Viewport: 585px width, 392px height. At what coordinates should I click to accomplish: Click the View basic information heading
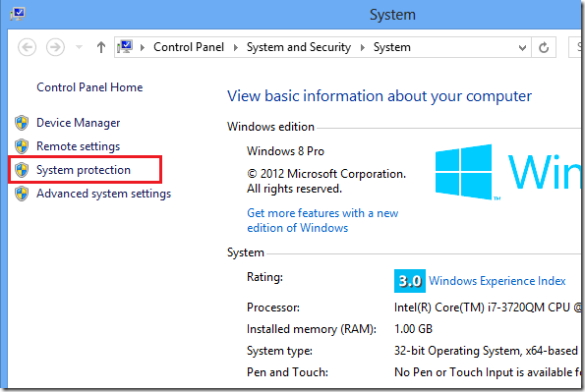tap(380, 96)
